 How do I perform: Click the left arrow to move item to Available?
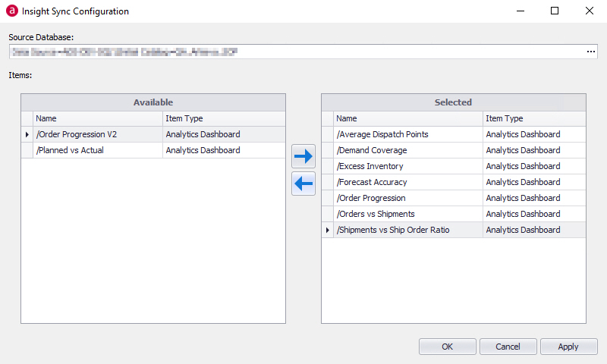point(303,184)
